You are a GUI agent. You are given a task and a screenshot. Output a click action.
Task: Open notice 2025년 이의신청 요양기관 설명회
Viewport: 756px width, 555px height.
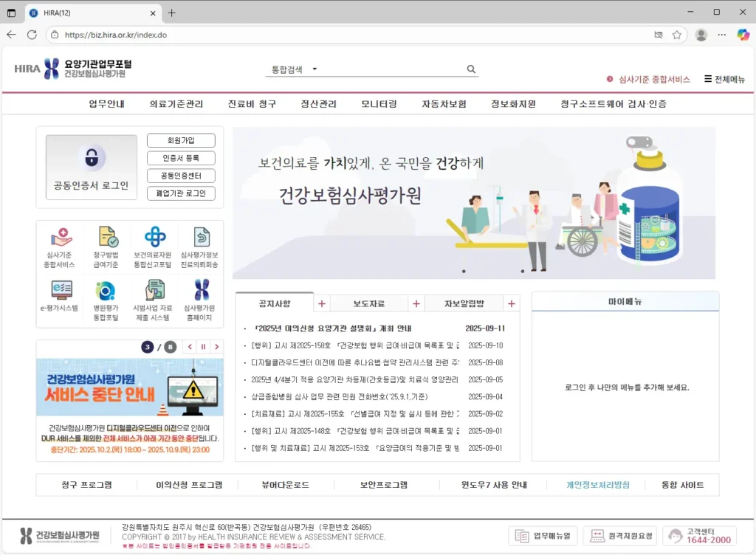pyautogui.click(x=333, y=328)
